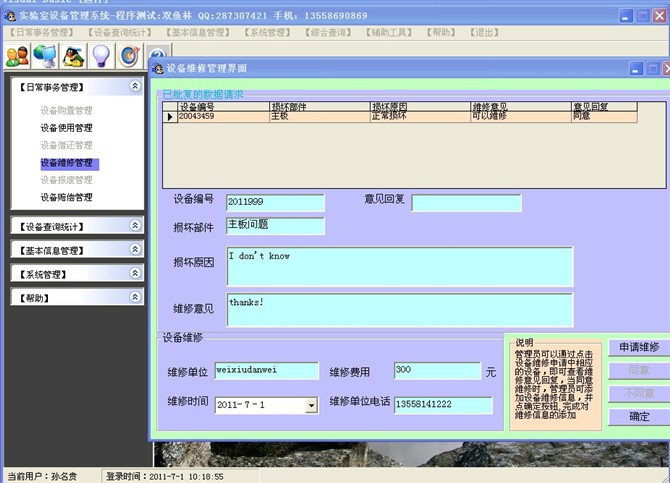Minimize the 设备维修管理界面 window

(x=636, y=68)
